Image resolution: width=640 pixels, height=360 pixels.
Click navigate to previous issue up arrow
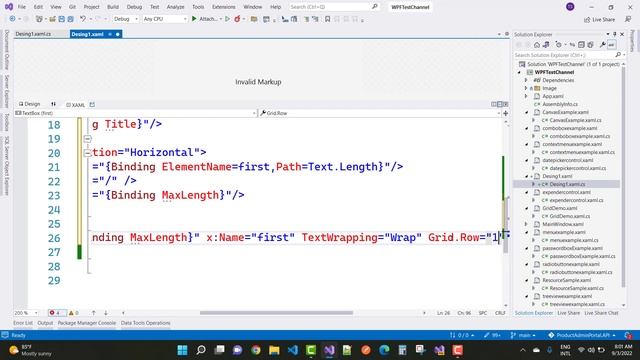tap(93, 313)
